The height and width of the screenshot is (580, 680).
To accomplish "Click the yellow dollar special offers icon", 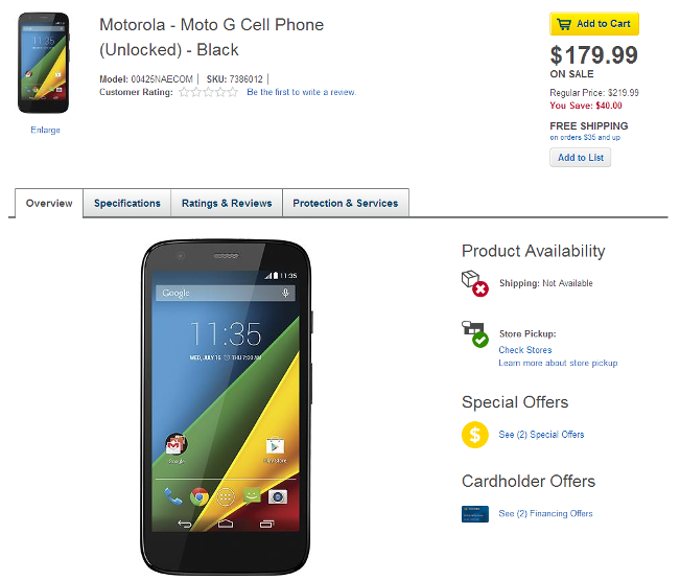I will (x=474, y=435).
